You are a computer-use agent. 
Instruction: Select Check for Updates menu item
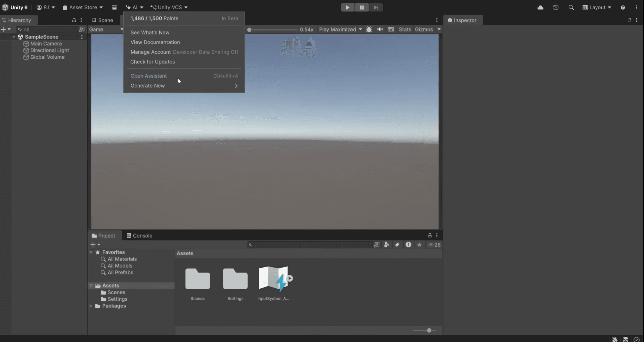(184, 62)
